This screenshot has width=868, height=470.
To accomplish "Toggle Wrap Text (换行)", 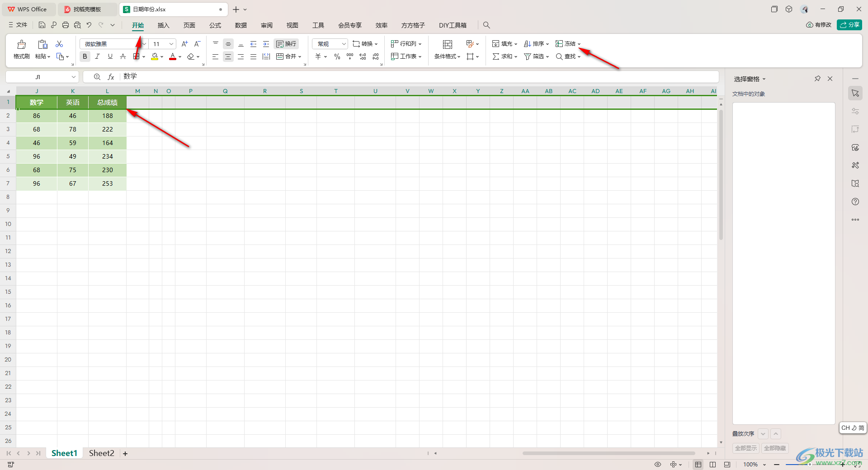I will point(286,44).
